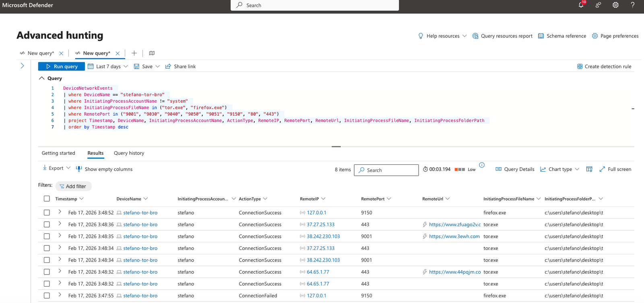
Task: Open the customize columns icon
Action: (589, 169)
